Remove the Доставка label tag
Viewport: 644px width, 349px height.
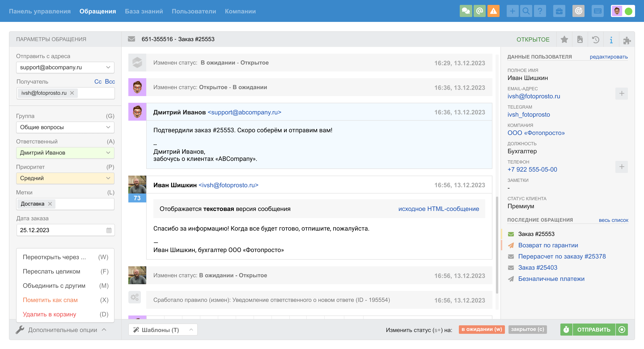point(50,204)
